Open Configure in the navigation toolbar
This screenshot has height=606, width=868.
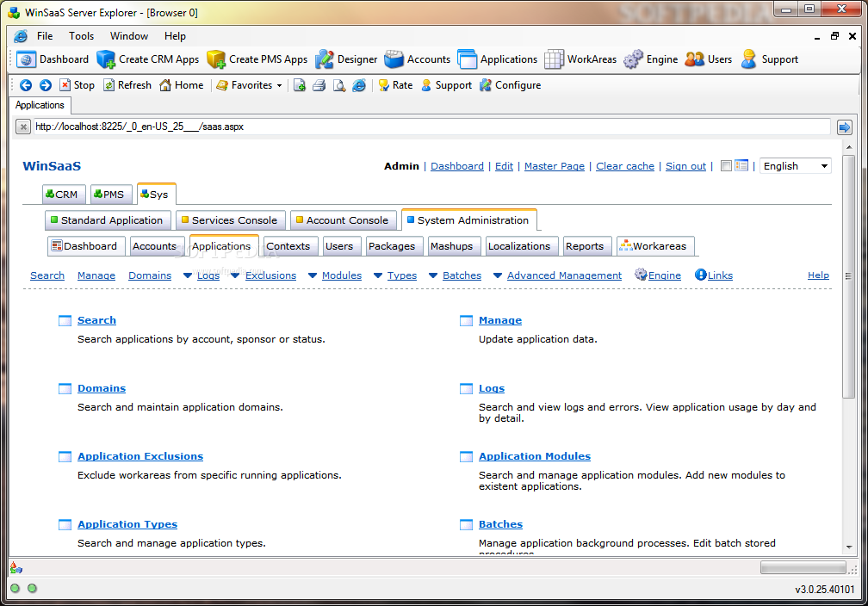click(x=511, y=85)
